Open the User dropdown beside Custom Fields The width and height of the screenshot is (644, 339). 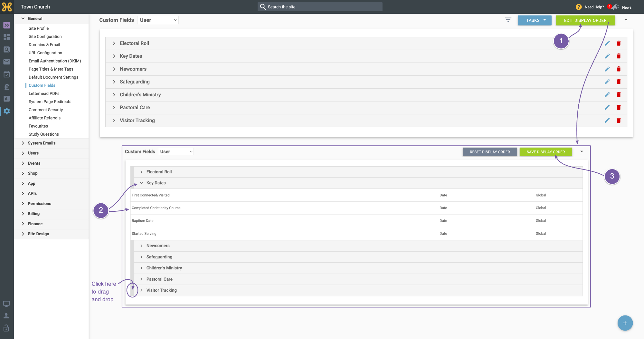coord(158,20)
